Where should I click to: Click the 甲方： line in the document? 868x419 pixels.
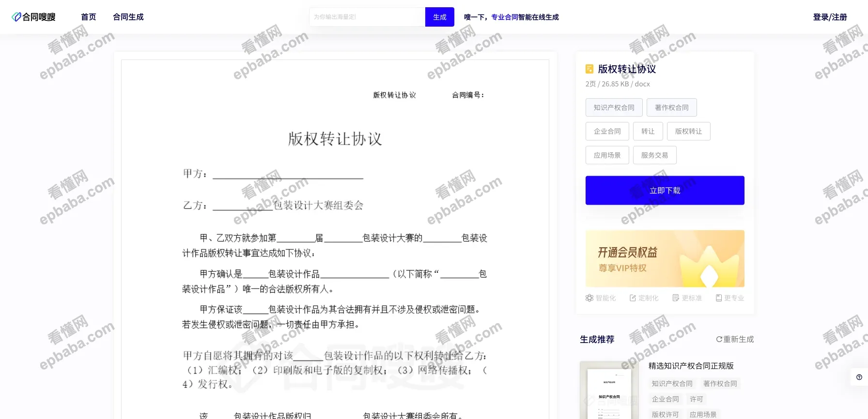(273, 174)
